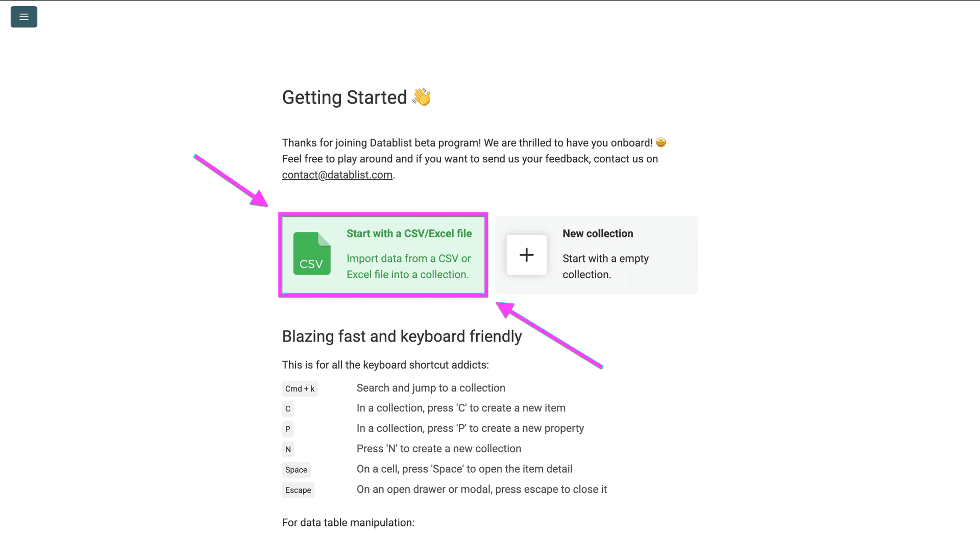Click the P shortcut key badge
This screenshot has width=980, height=533.
pyautogui.click(x=287, y=429)
